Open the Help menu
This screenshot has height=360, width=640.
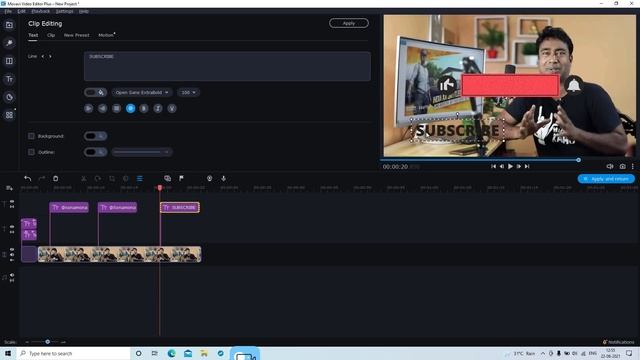pyautogui.click(x=84, y=11)
